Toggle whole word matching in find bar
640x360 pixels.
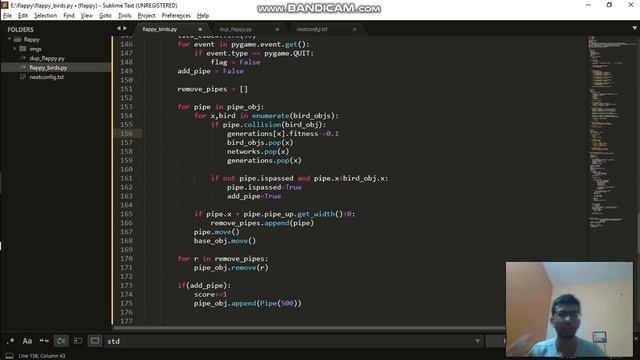[x=44, y=341]
